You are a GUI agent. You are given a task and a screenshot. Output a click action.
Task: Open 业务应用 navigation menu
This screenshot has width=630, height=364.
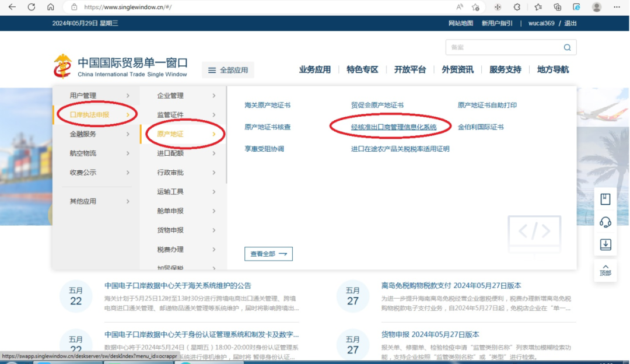click(314, 69)
